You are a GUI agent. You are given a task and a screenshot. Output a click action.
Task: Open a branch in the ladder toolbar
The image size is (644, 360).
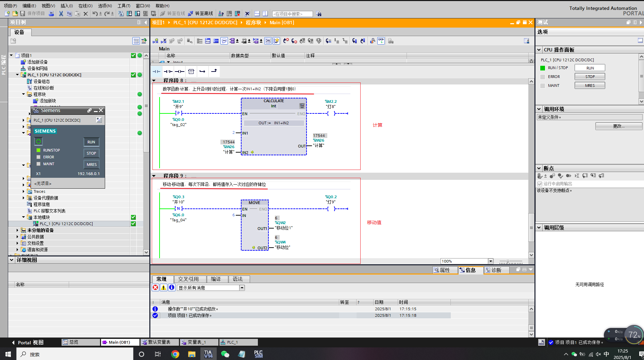pos(202,72)
